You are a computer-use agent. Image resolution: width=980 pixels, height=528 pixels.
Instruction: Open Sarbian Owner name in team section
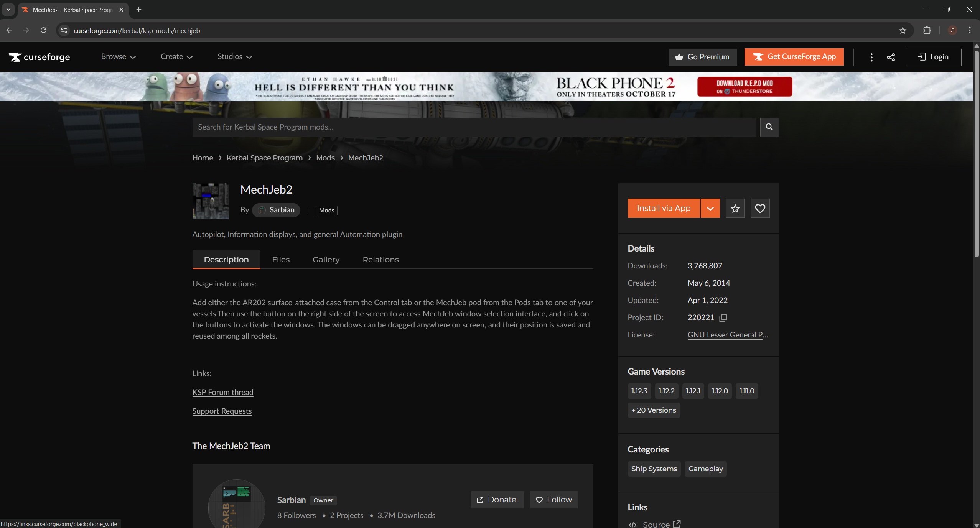[x=292, y=500]
